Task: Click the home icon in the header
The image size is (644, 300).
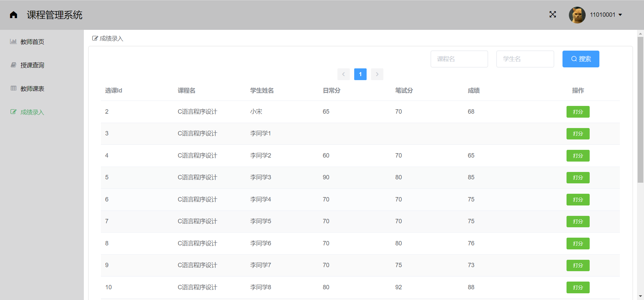Action: click(13, 15)
